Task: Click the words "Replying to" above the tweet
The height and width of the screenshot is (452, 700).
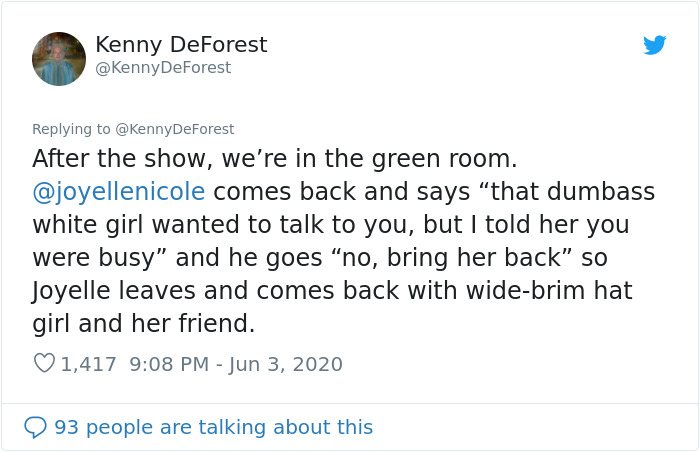Action: [x=71, y=129]
